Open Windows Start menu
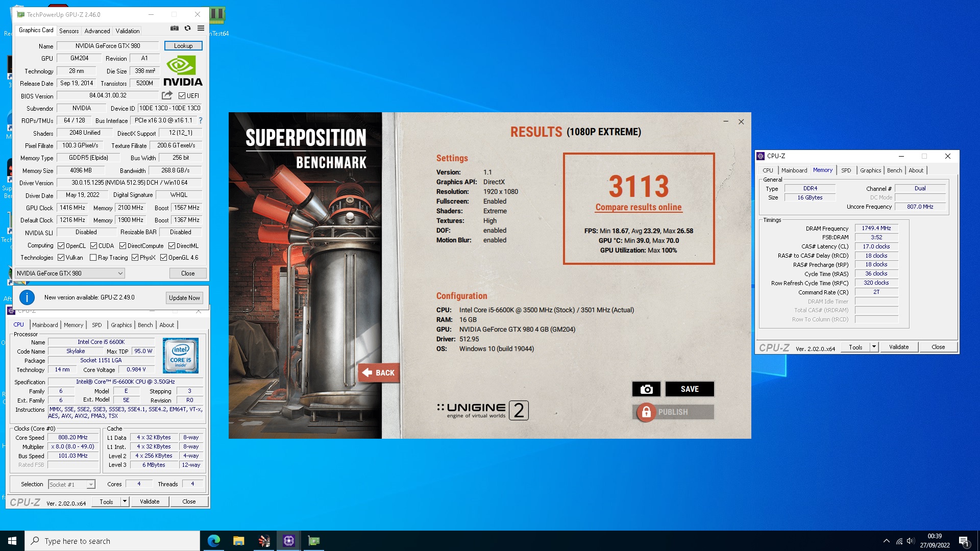The image size is (980, 551). pyautogui.click(x=12, y=541)
